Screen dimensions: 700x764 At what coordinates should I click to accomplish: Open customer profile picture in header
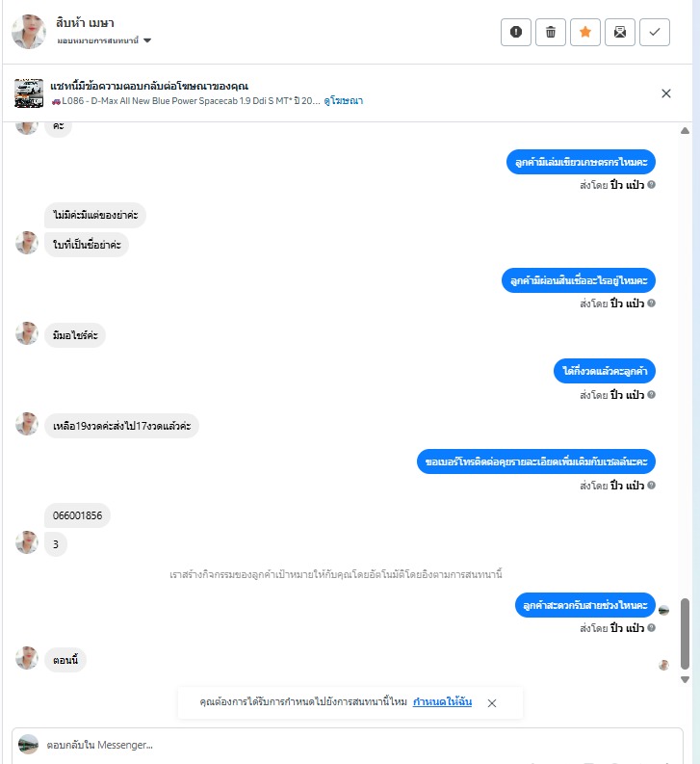pos(29,32)
